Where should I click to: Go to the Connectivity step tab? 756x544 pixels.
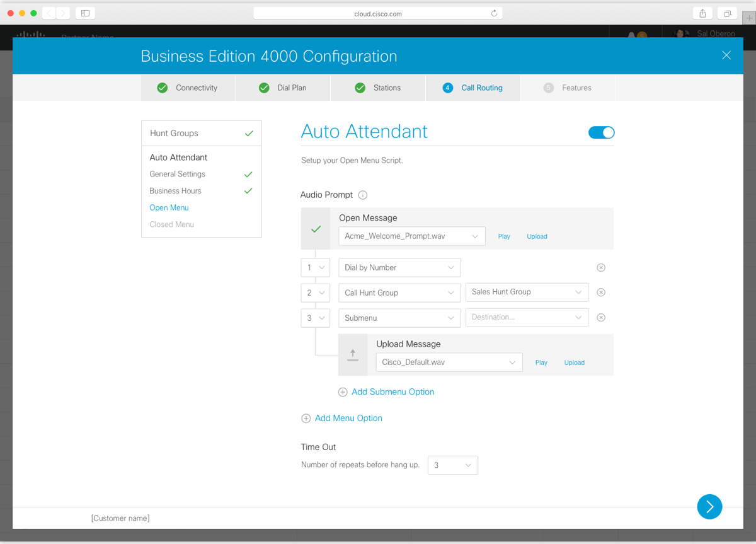(x=188, y=88)
